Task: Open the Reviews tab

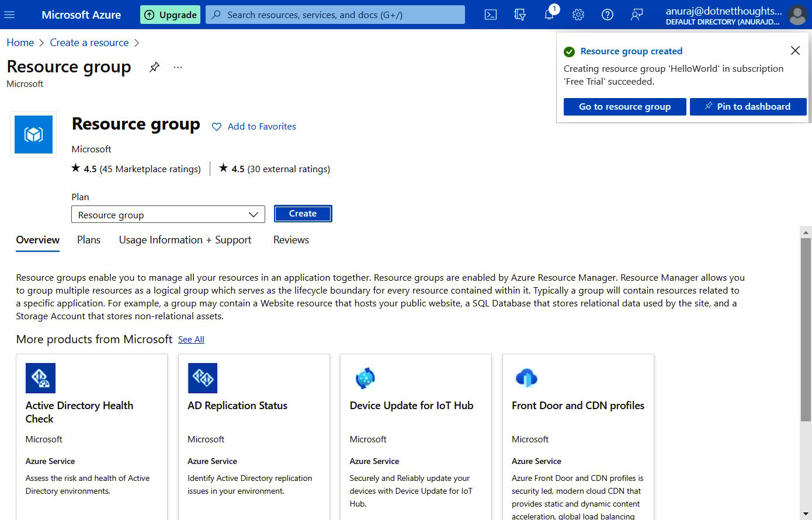Action: pos(291,240)
